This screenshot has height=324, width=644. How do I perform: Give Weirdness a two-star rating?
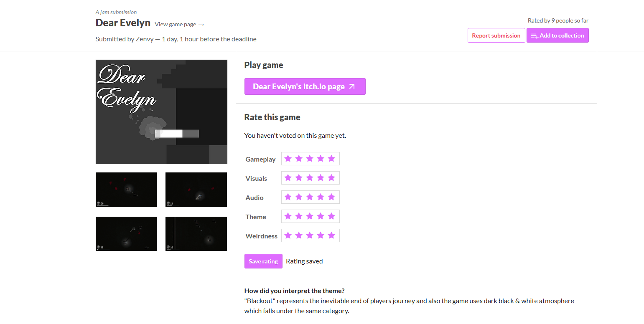coord(299,235)
